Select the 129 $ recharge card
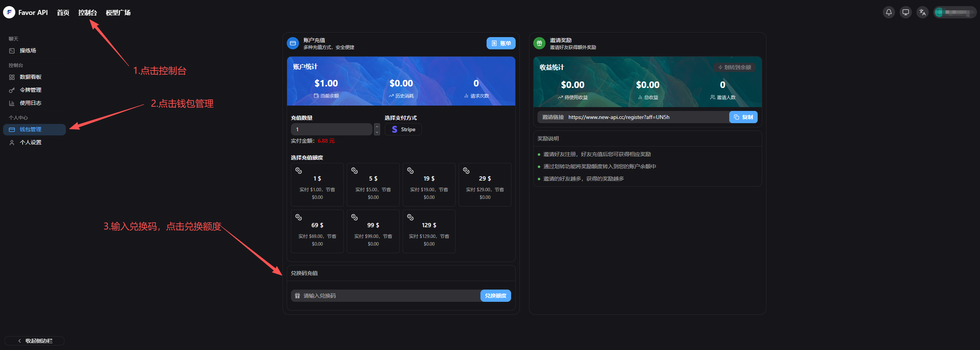The width and height of the screenshot is (980, 350). [x=429, y=231]
